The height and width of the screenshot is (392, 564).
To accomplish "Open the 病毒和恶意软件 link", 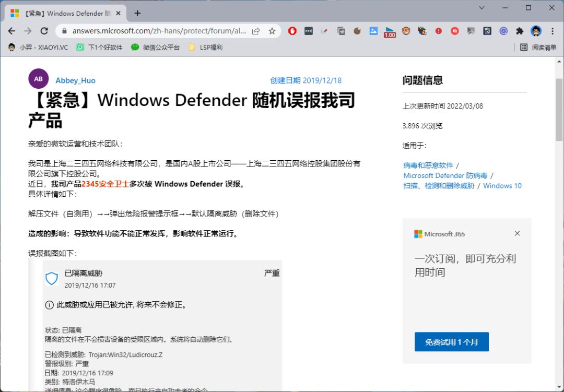I will pyautogui.click(x=428, y=165).
